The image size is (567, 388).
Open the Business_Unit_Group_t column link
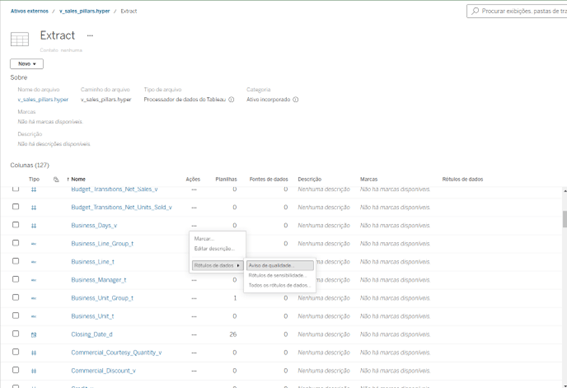tap(102, 298)
